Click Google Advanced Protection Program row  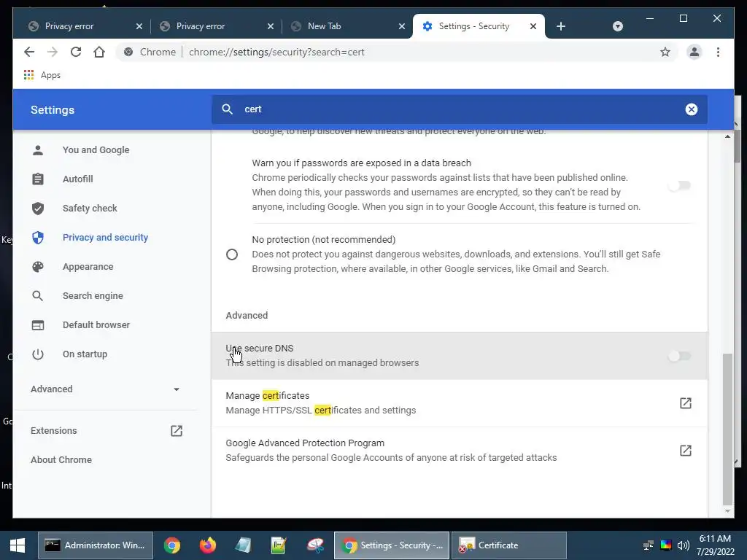460,451
